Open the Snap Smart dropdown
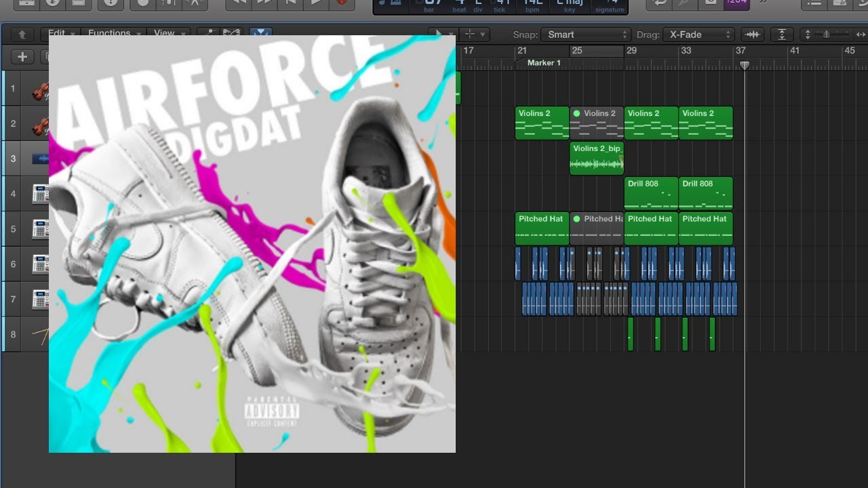Image resolution: width=868 pixels, height=488 pixels. tap(585, 35)
